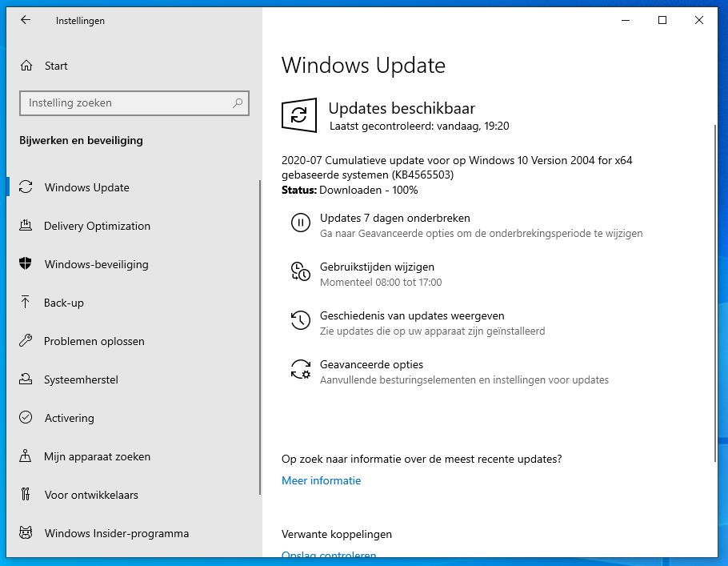Open the Back-up settings page
The image size is (728, 566).
click(64, 303)
